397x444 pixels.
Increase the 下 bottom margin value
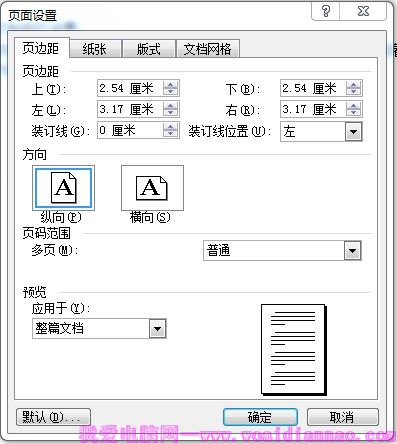coord(354,85)
